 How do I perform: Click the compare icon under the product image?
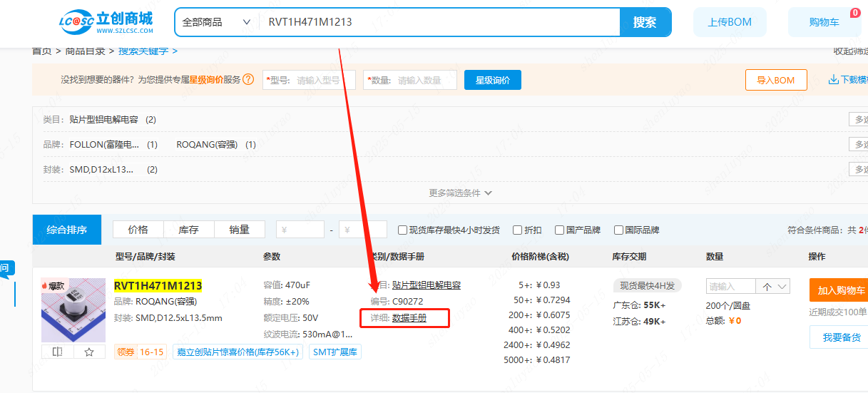pyautogui.click(x=58, y=352)
